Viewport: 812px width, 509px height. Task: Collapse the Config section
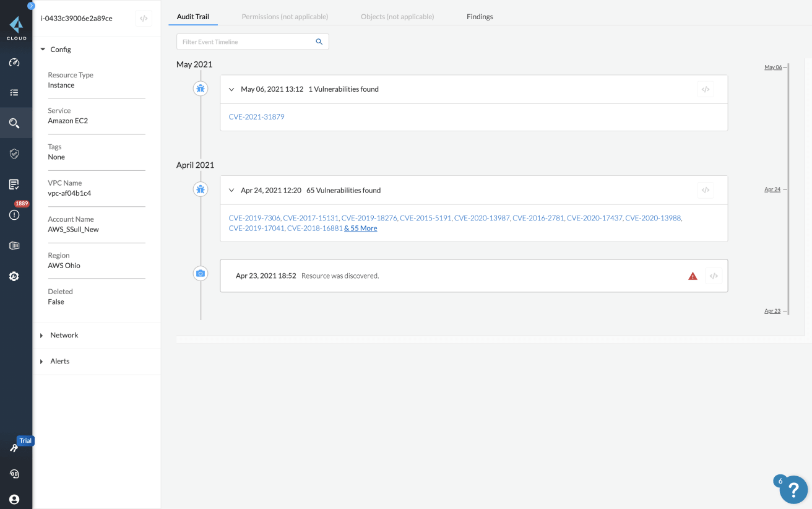click(x=43, y=49)
